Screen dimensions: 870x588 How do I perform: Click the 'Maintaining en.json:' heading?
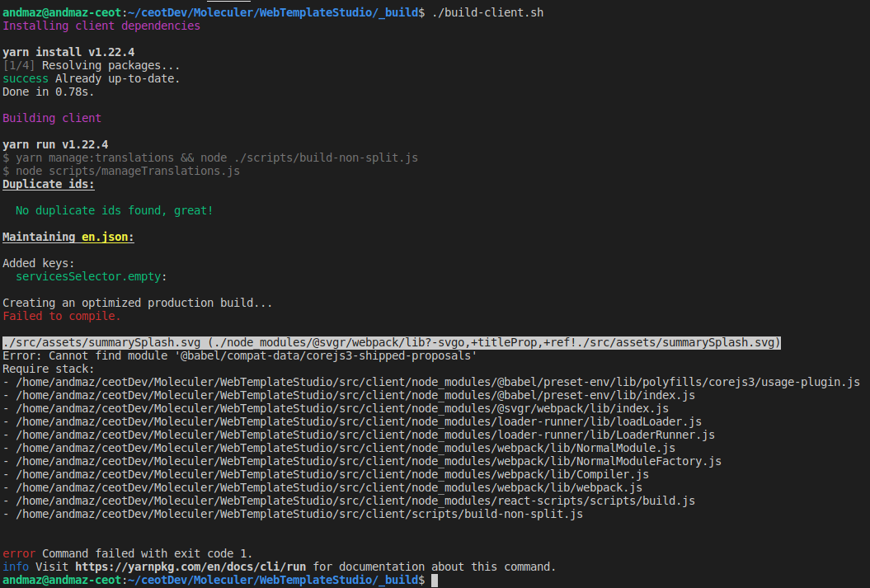pyautogui.click(x=68, y=238)
